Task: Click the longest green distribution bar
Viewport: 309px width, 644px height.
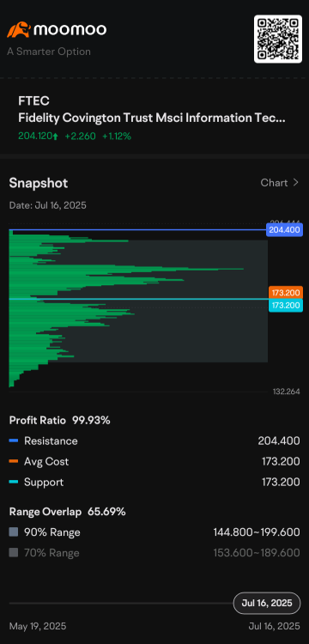Action: (x=126, y=269)
